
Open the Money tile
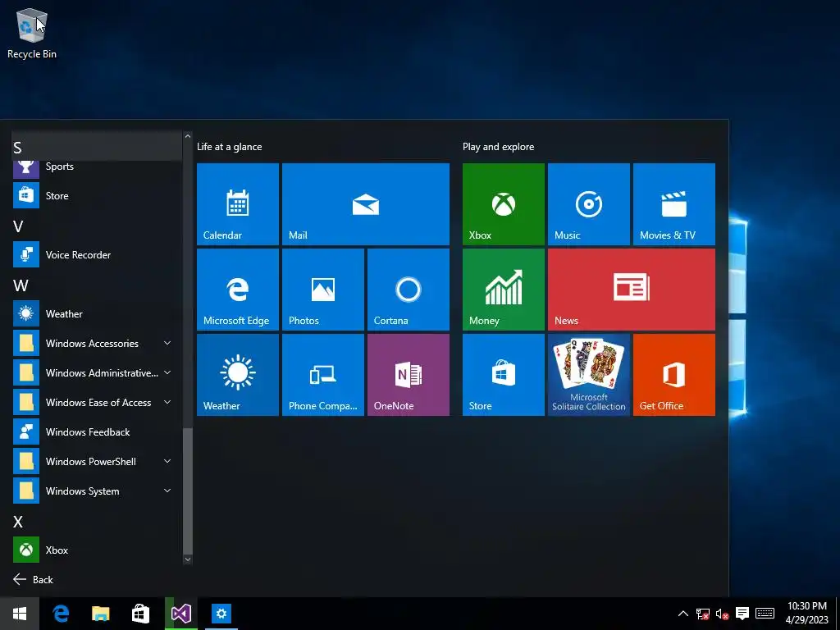(504, 290)
